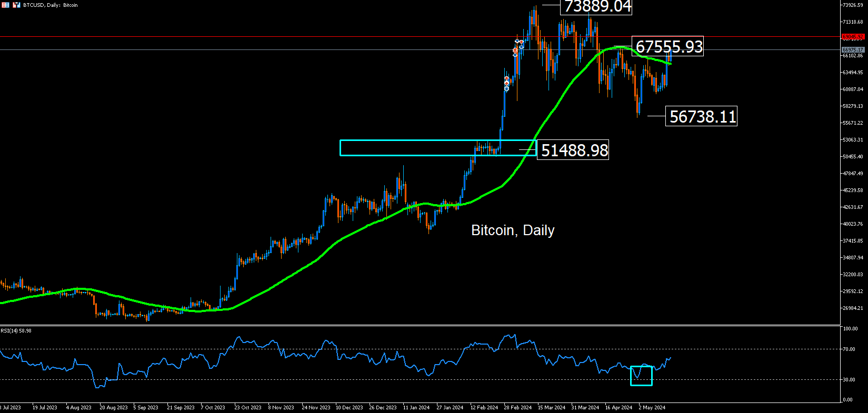
Task: Click the 50455.40 price axis value
Action: pos(853,157)
